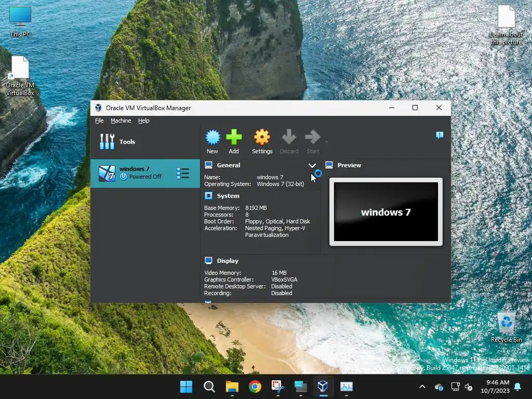Open the Help menu
This screenshot has width=532, height=399.
(x=143, y=121)
